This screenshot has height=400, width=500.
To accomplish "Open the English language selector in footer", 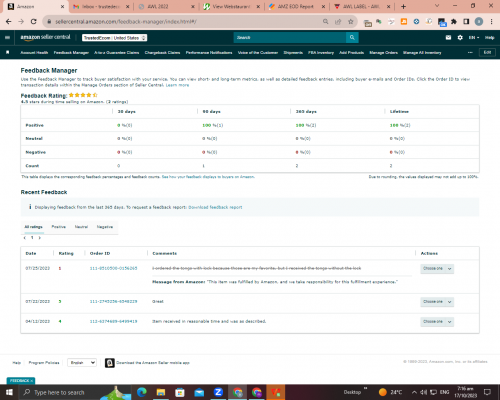I will [82, 363].
